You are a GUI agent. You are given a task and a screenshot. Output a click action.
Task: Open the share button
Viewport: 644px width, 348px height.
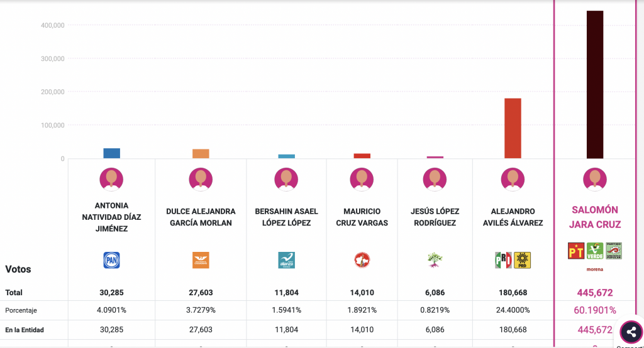pos(631,332)
